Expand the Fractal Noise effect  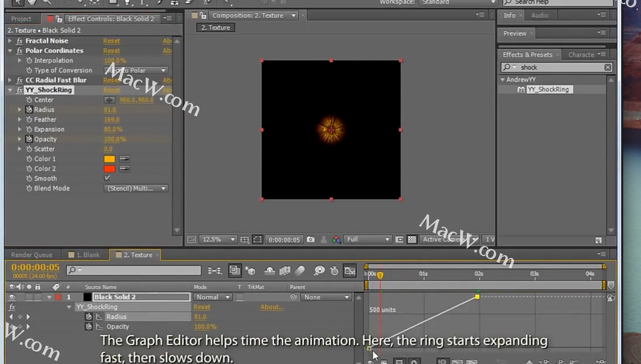tap(10, 41)
